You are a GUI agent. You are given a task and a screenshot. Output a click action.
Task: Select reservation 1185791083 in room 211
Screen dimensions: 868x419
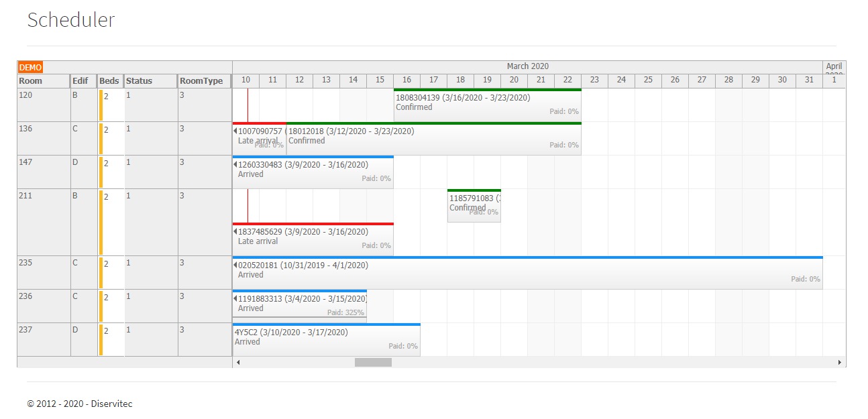[x=474, y=206]
